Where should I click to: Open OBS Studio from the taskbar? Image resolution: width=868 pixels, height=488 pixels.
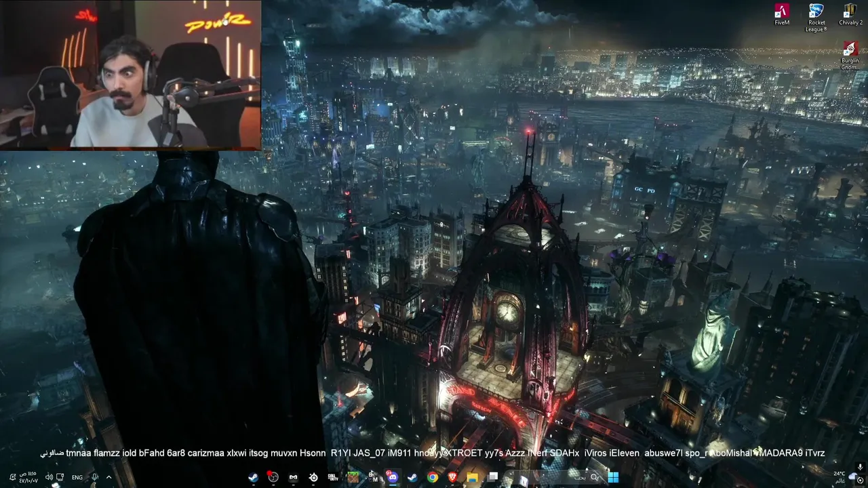tap(273, 477)
